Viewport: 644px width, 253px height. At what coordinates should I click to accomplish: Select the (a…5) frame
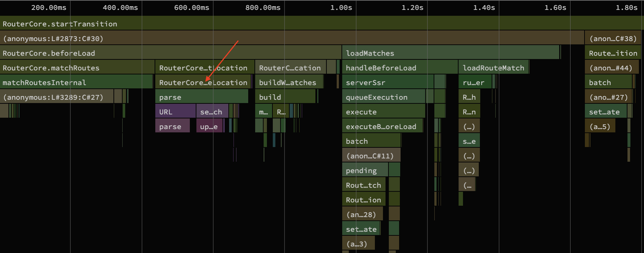(600, 126)
